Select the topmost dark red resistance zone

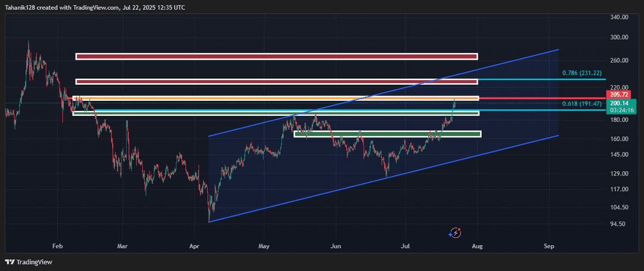pyautogui.click(x=277, y=56)
